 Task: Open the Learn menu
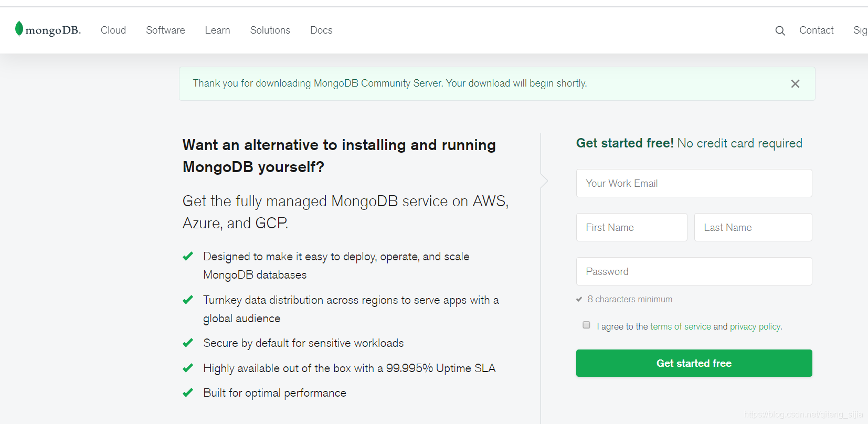pos(217,30)
